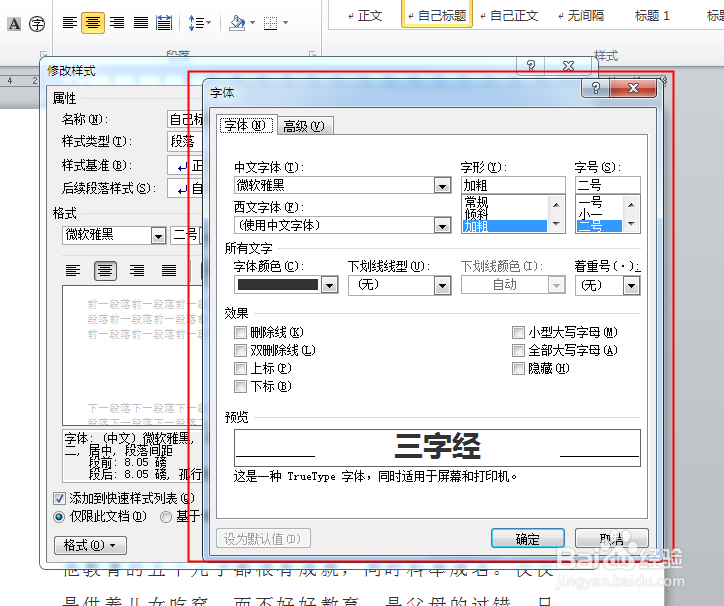Align text right in ribbon

pyautogui.click(x=117, y=23)
